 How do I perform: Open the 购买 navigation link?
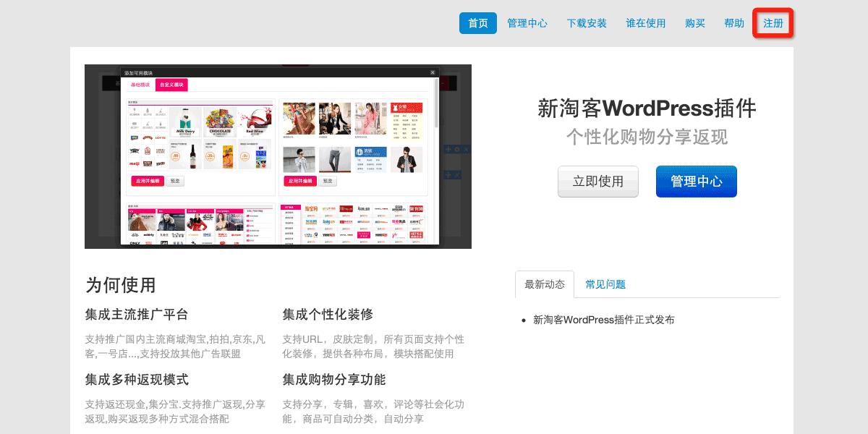[x=695, y=23]
